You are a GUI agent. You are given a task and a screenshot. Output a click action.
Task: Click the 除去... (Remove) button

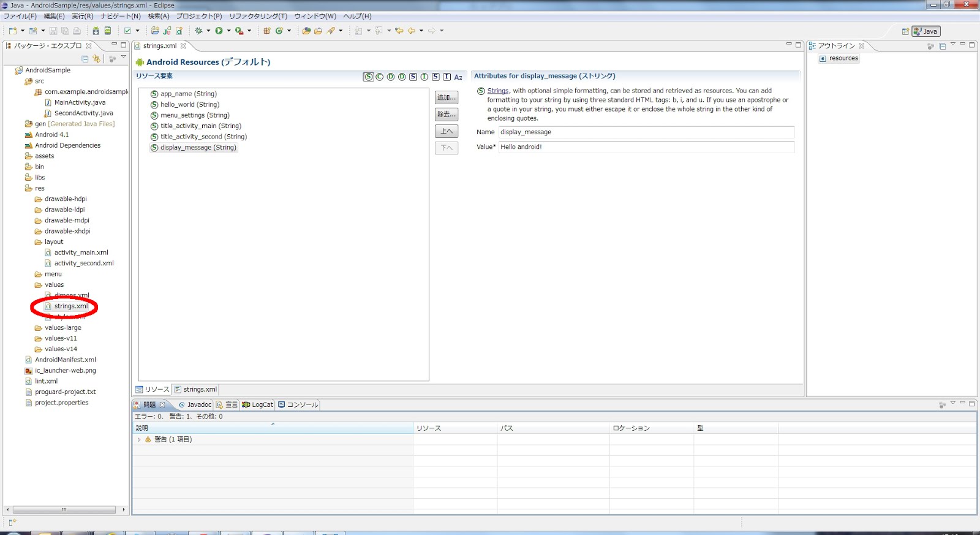click(447, 115)
